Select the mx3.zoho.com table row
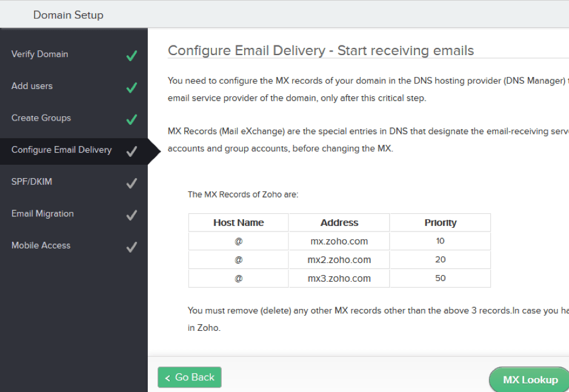This screenshot has height=392, width=569. click(338, 277)
